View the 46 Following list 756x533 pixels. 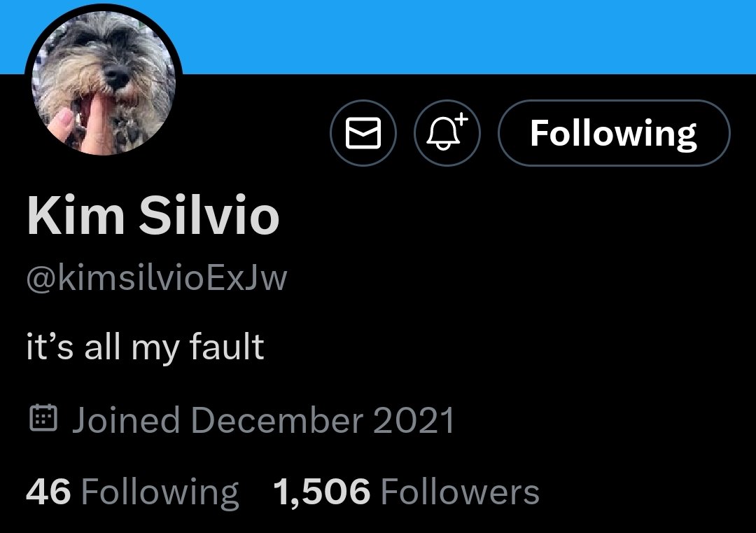[132, 492]
